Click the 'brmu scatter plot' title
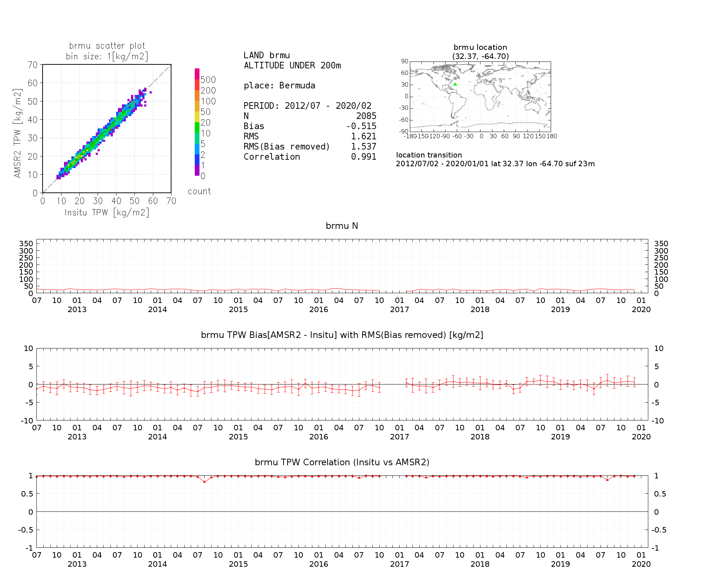 (107, 46)
